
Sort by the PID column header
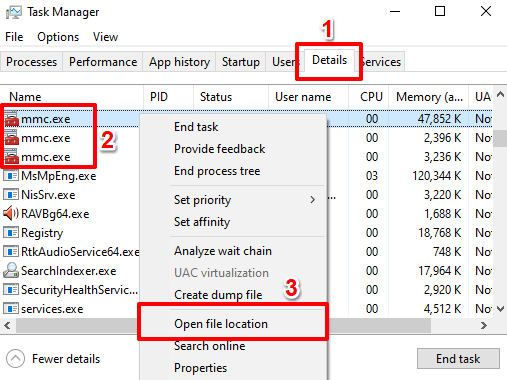169,97
